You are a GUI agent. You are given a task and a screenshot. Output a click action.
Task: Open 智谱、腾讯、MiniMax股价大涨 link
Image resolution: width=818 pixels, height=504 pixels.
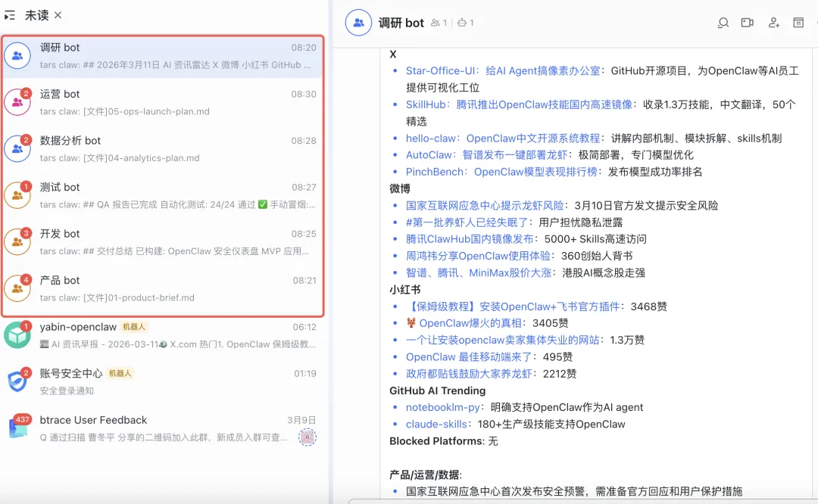[479, 272]
